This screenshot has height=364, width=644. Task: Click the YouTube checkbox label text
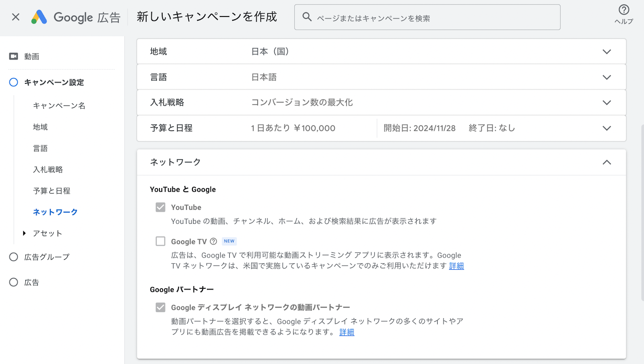186,207
